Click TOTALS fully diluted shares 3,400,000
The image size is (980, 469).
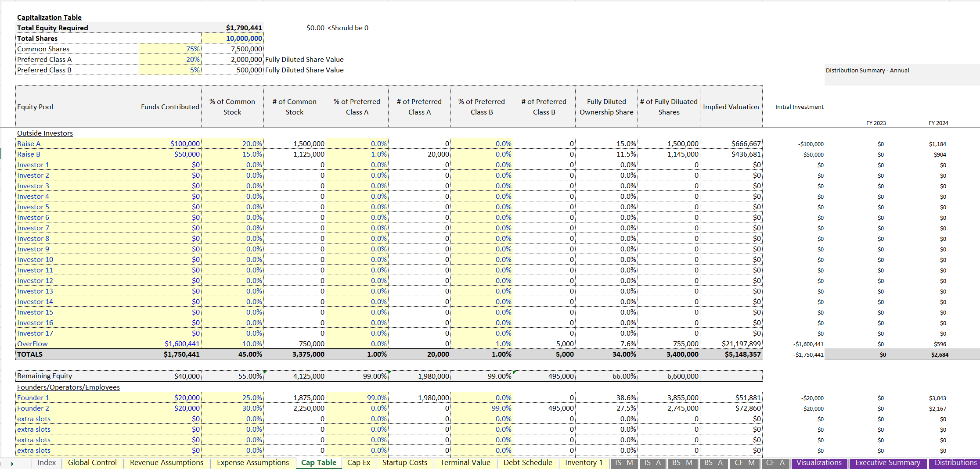pyautogui.click(x=669, y=354)
